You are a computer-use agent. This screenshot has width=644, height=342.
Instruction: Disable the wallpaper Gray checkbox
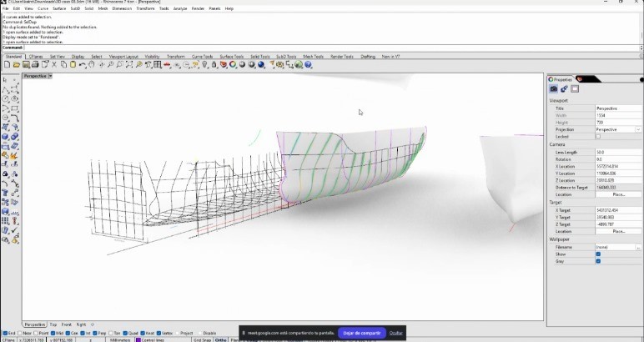[598, 261]
